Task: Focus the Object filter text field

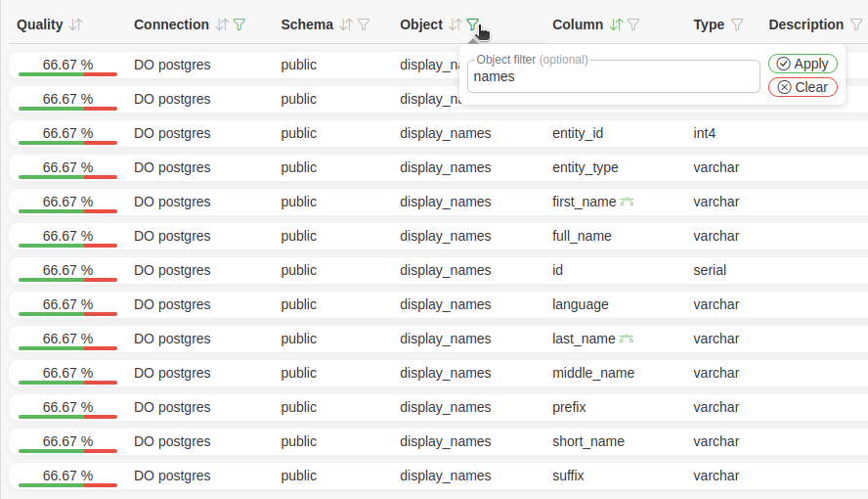Action: coord(613,76)
